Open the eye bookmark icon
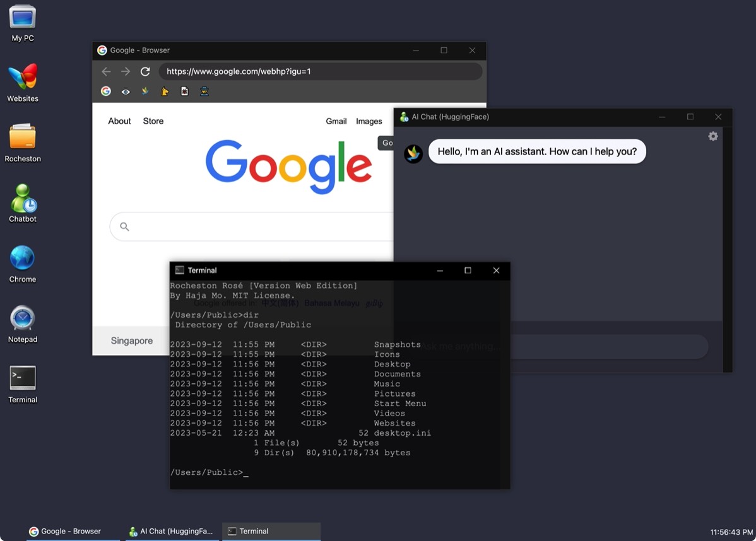 126,91
